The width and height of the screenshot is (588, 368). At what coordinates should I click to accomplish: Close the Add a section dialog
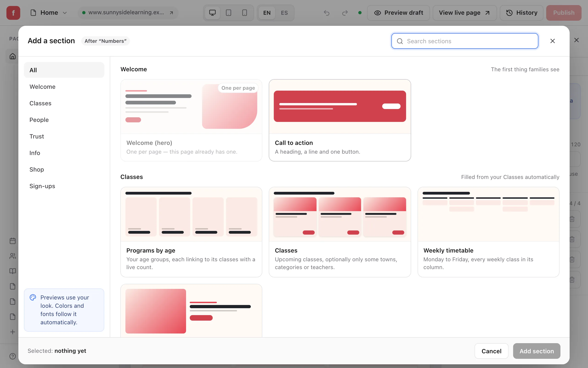(553, 41)
